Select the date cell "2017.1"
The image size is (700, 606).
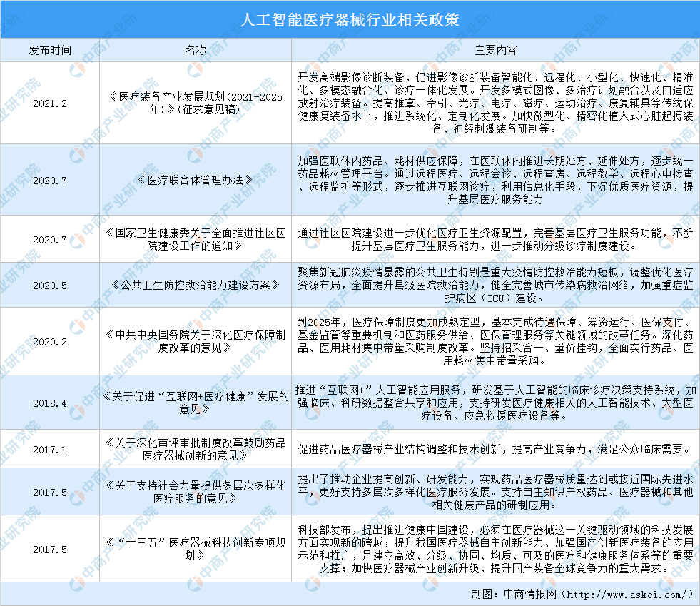[50, 450]
